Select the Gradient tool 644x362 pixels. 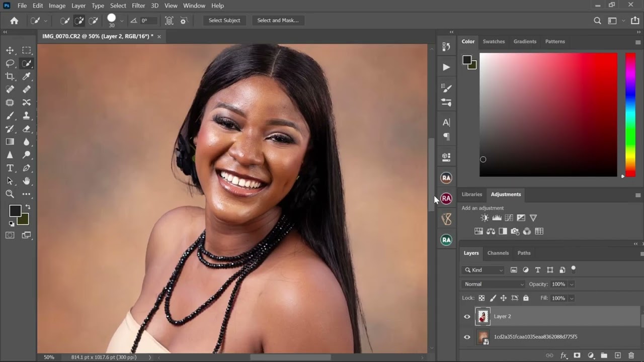[10, 142]
